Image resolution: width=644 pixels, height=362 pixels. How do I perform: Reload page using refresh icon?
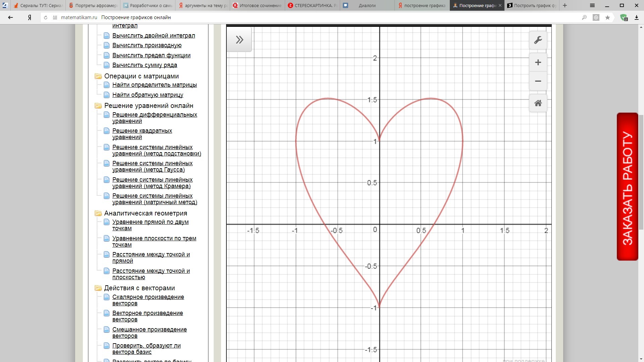(46, 17)
